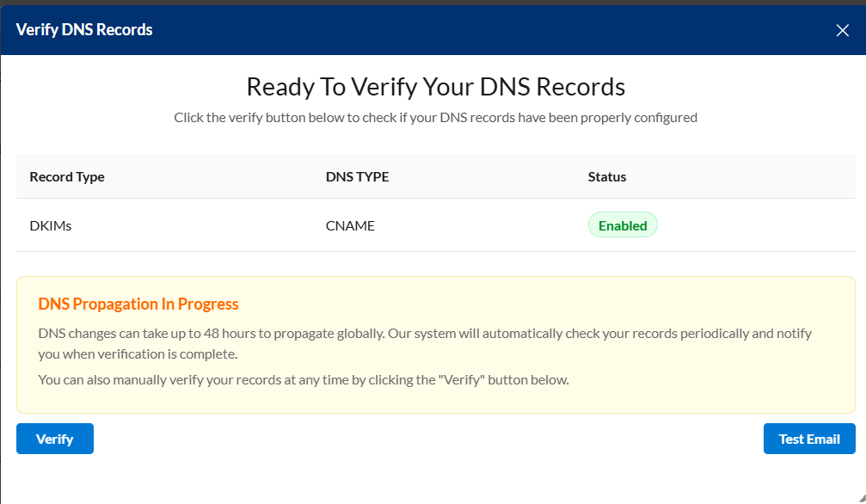The image size is (866, 504).
Task: Click the CNAME value in the table
Action: pos(350,225)
